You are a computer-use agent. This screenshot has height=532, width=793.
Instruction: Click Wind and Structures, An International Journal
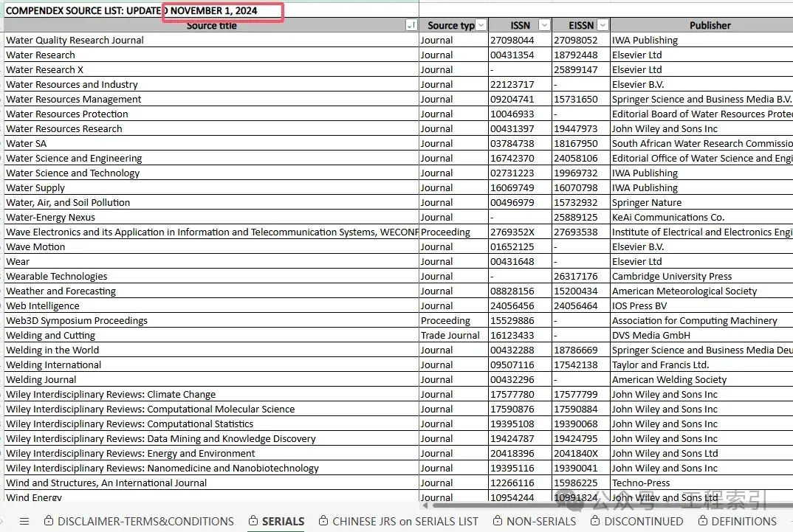pyautogui.click(x=211, y=483)
